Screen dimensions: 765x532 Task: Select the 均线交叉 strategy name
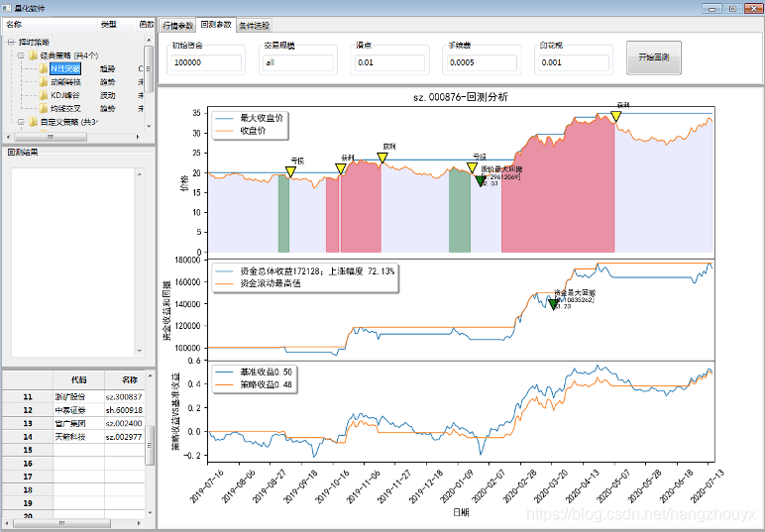click(x=65, y=108)
